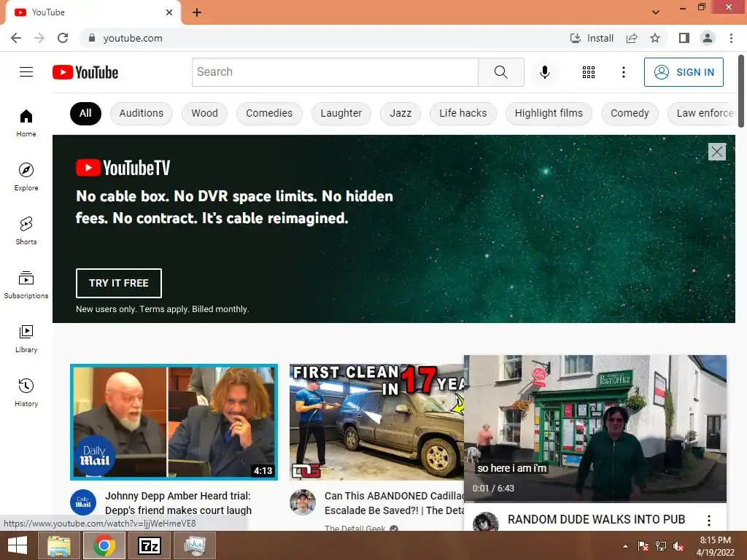This screenshot has height=560, width=747.
Task: Open The Detail Geek channel avatar
Action: pyautogui.click(x=303, y=502)
